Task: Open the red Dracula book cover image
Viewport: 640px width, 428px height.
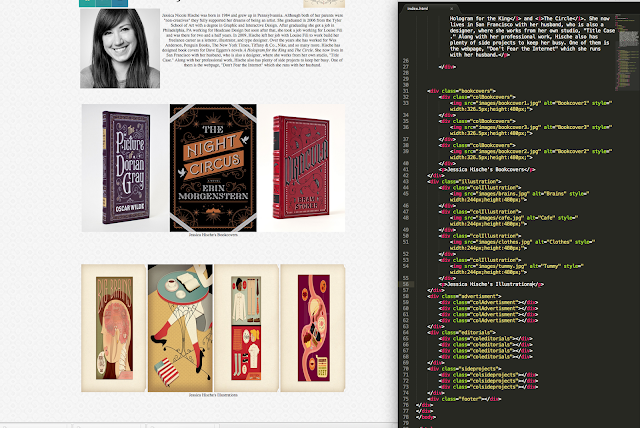Action: click(301, 168)
